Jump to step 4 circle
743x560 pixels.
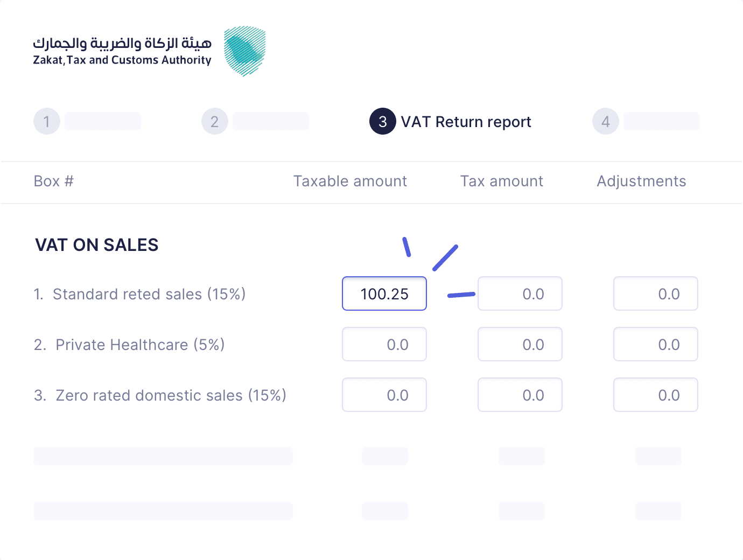point(606,122)
